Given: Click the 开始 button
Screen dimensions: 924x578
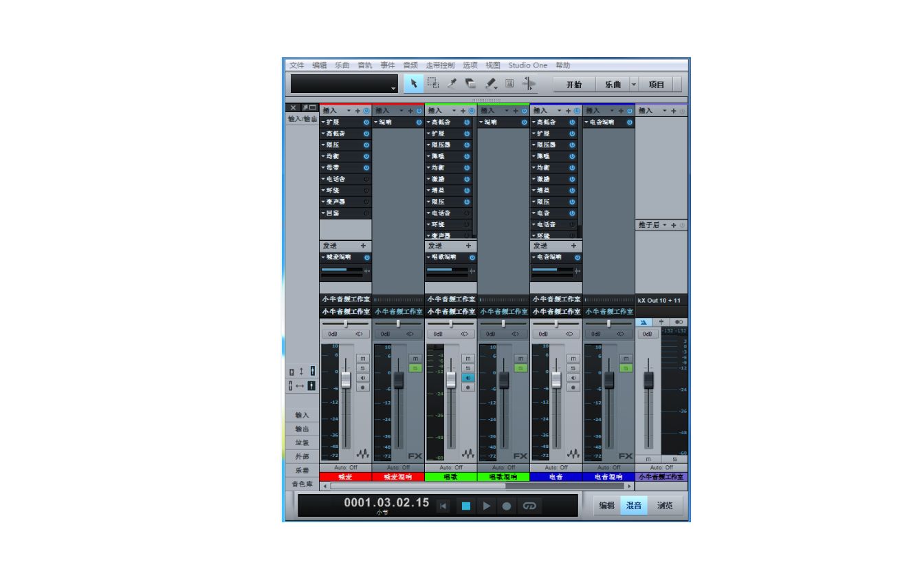Looking at the screenshot, I should pyautogui.click(x=574, y=85).
